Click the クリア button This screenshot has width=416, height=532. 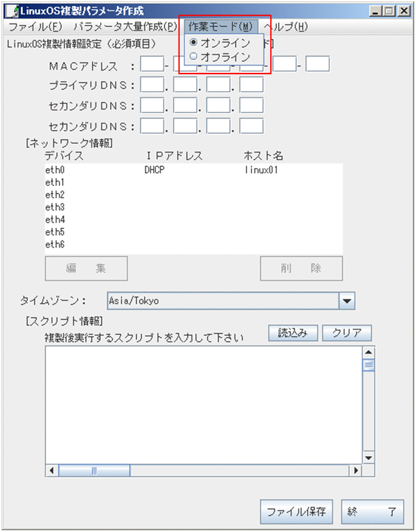(347, 333)
